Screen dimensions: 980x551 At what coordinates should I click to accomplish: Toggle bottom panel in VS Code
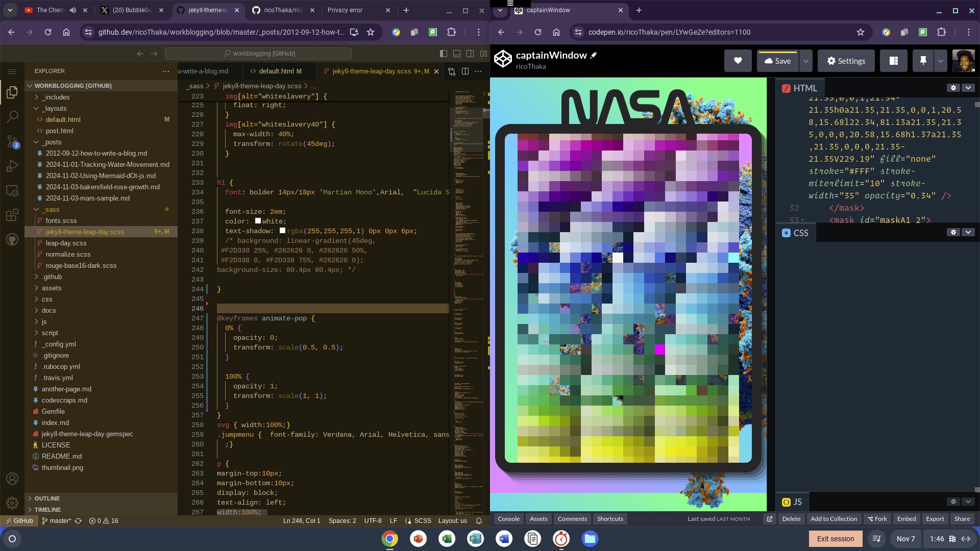[457, 53]
